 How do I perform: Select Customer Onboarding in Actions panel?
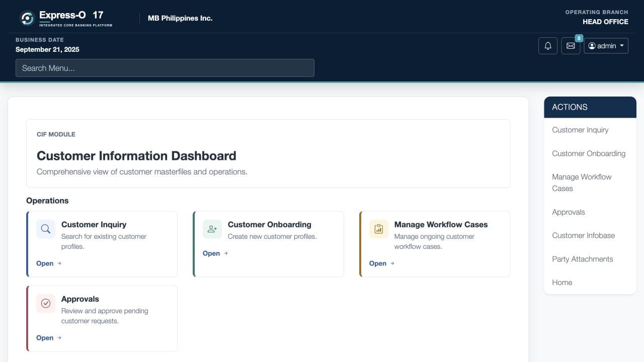tap(589, 153)
